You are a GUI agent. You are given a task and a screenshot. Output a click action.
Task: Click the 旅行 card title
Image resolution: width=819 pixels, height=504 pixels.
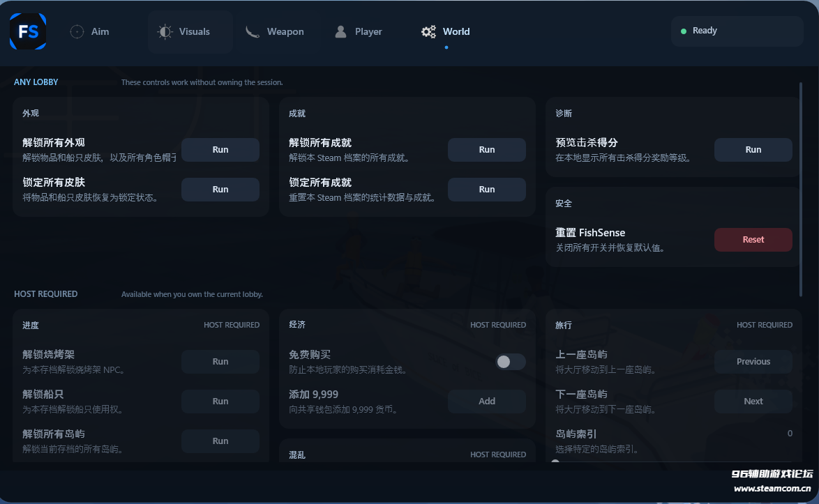pos(564,325)
